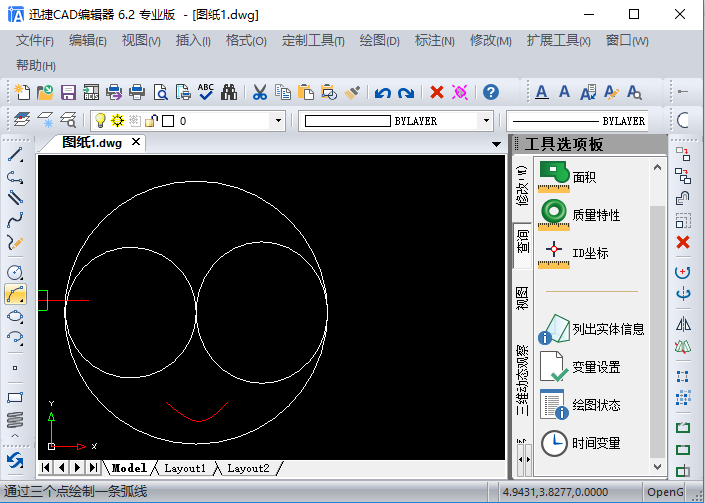The height and width of the screenshot is (503, 705).
Task: Switch to the Layout1 tab
Action: pyautogui.click(x=185, y=468)
